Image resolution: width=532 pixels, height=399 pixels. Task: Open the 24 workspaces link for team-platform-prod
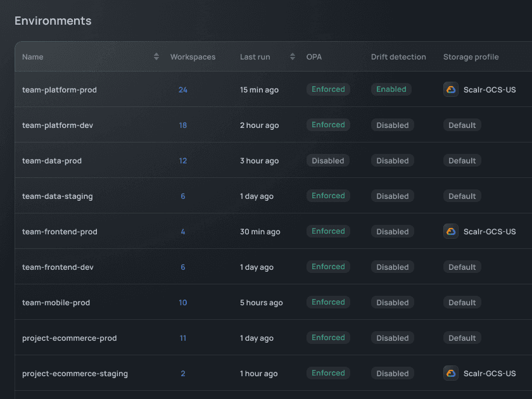pos(183,90)
